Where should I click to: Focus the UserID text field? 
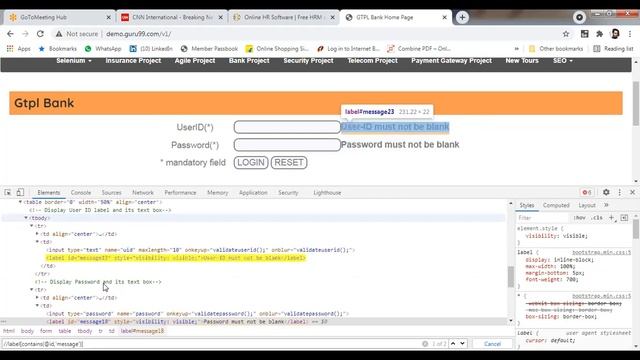(x=287, y=127)
